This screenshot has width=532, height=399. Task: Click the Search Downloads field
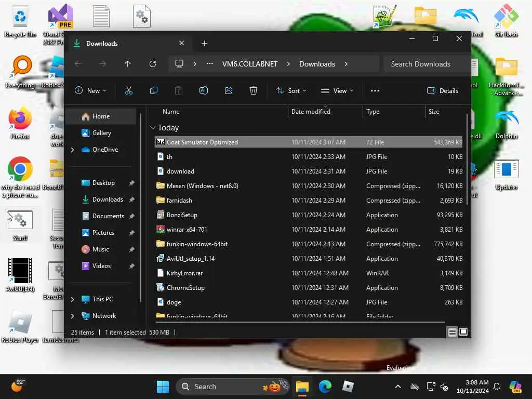point(427,64)
